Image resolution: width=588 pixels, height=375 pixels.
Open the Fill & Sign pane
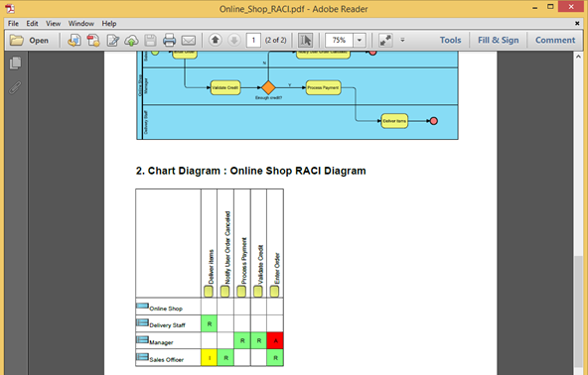point(498,40)
